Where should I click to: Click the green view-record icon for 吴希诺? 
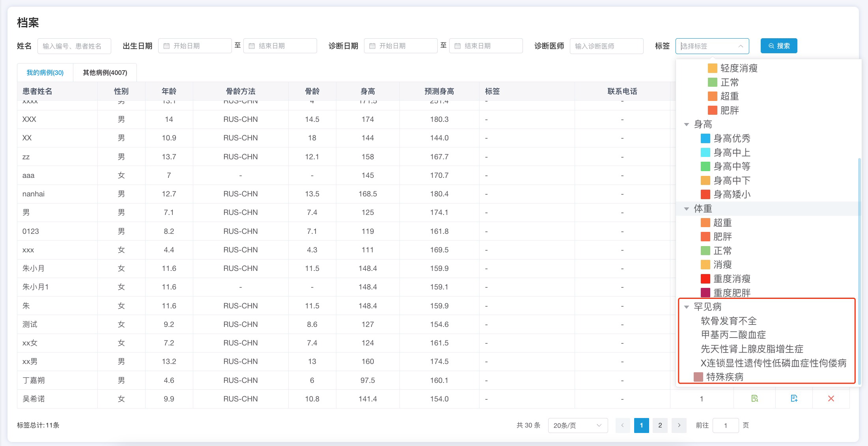tap(754, 399)
